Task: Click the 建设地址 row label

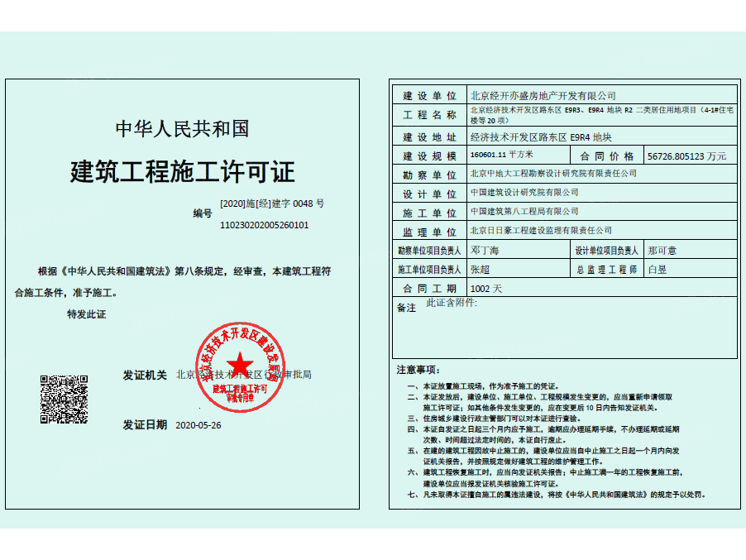Action: pyautogui.click(x=429, y=137)
